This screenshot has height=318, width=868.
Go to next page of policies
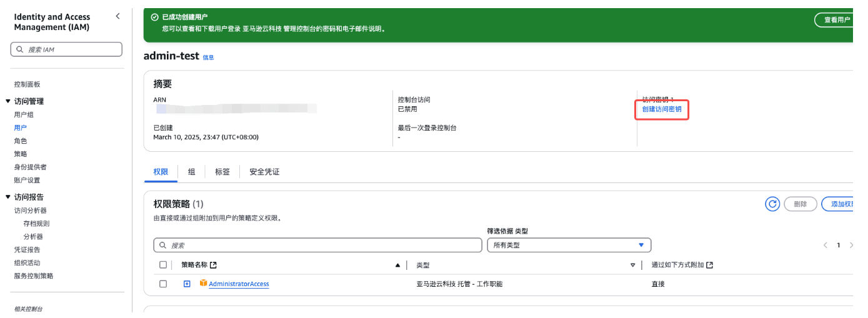coord(851,245)
